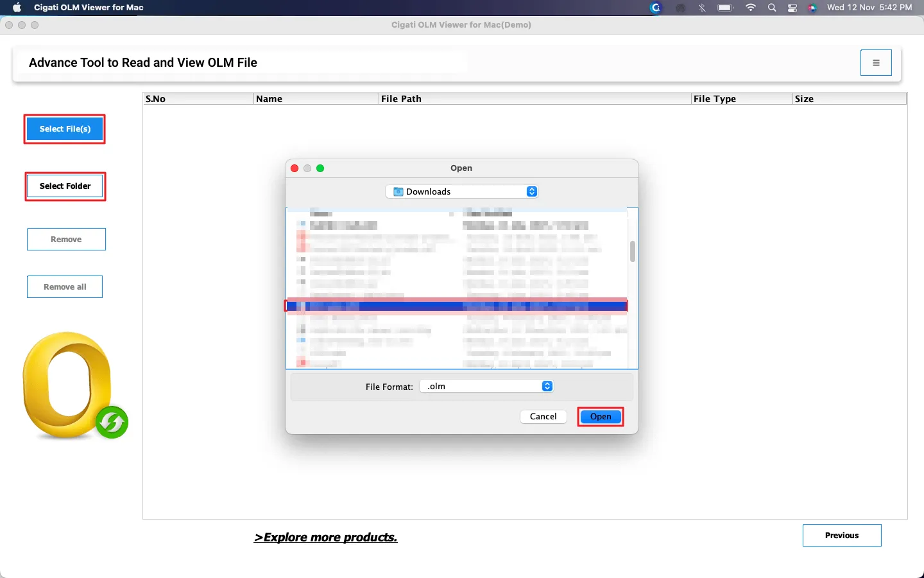The height and width of the screenshot is (578, 924).
Task: Choose Select Folder button
Action: coord(65,186)
